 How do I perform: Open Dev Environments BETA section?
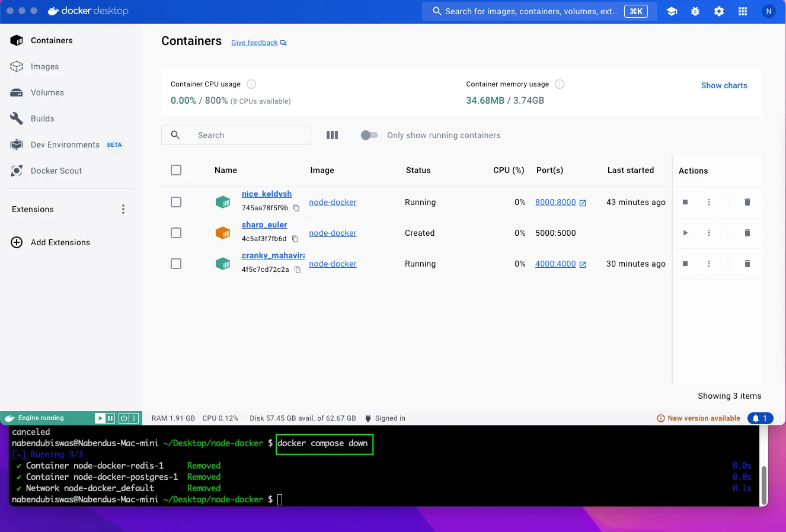coord(66,145)
